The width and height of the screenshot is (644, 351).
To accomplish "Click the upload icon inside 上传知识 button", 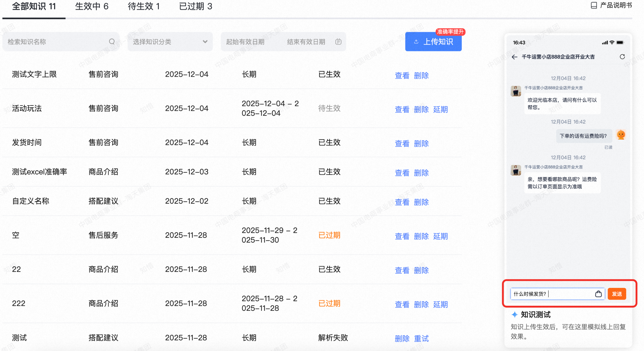I will pos(416,42).
